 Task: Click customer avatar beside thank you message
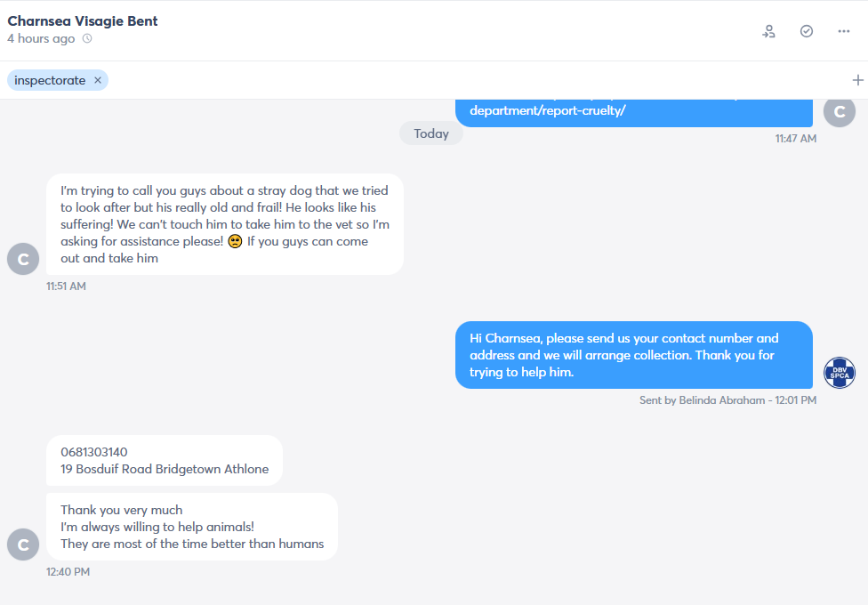point(23,544)
